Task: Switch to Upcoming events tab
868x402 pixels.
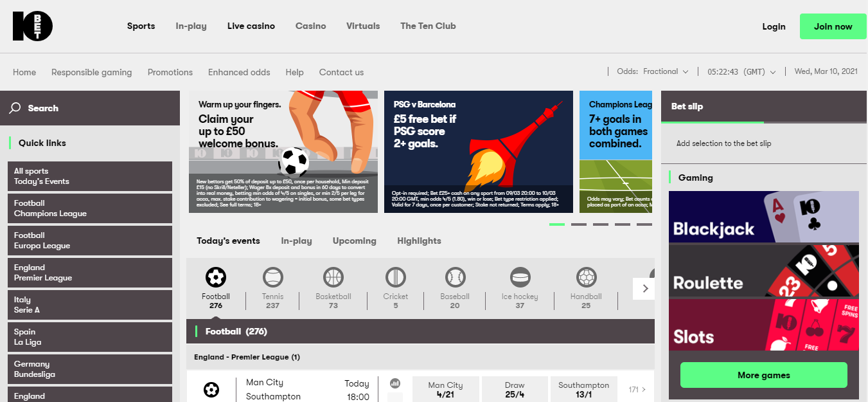Action: click(x=354, y=241)
